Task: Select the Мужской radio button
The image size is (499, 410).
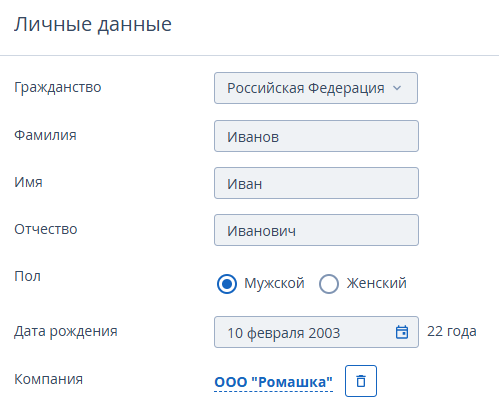Action: click(x=227, y=284)
